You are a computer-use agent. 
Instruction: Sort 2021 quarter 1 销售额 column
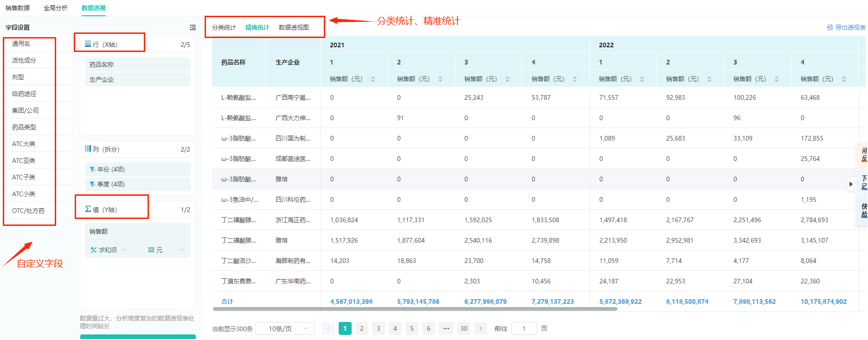point(373,79)
